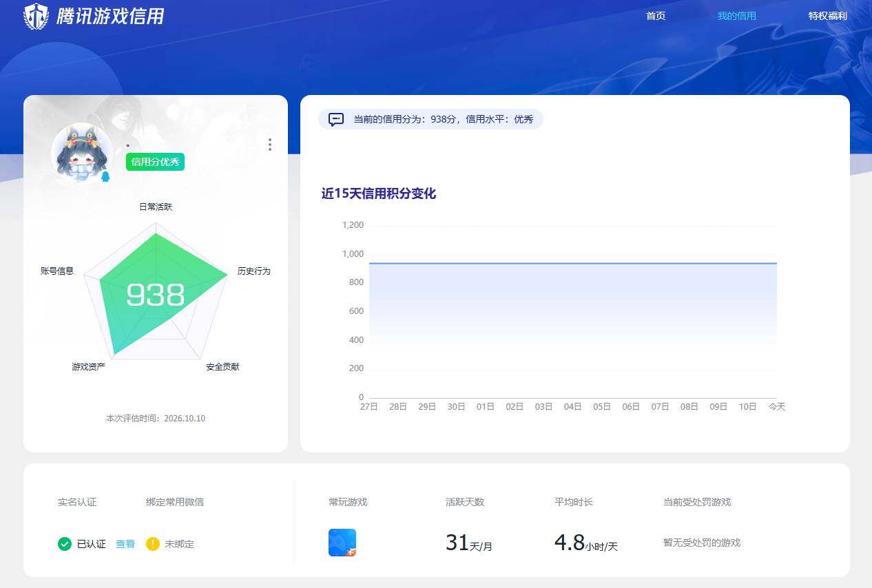Click the 暂无受处罚的游戏 text
872x588 pixels.
[702, 543]
